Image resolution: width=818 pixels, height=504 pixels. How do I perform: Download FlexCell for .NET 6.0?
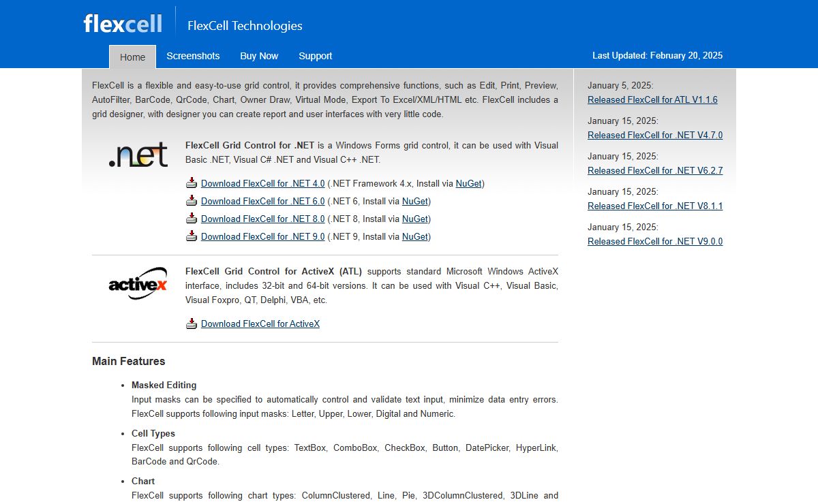pyautogui.click(x=262, y=201)
